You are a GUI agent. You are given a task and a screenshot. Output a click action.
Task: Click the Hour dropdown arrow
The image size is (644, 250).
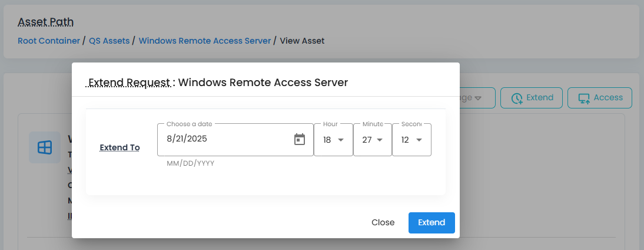tap(341, 140)
